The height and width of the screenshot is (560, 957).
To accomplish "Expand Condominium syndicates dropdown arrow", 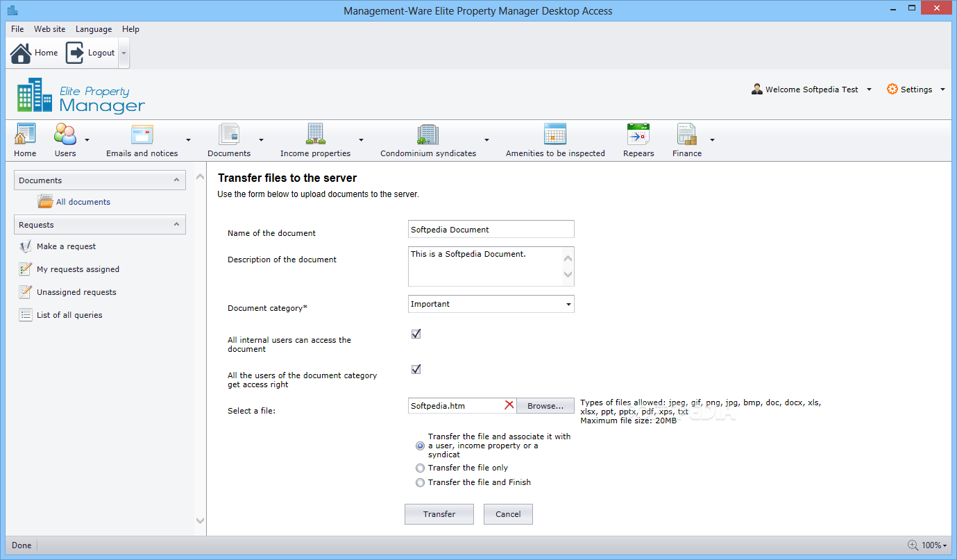I will (486, 139).
